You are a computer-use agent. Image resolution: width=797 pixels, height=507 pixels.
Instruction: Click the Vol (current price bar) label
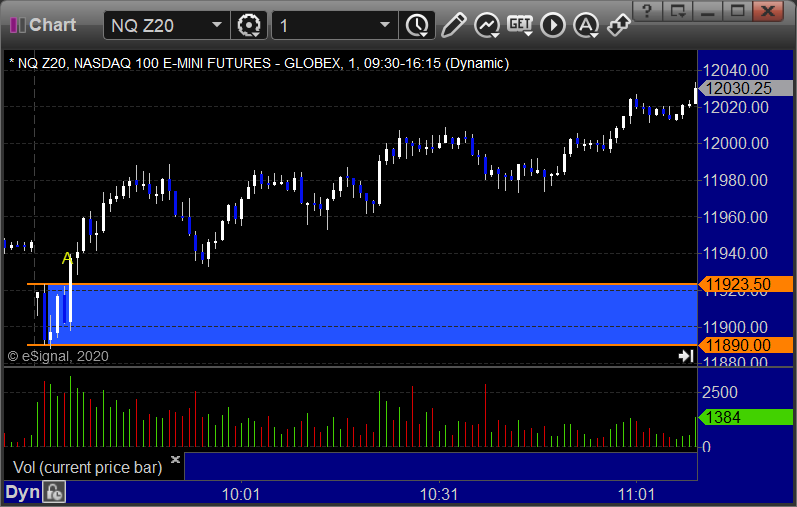[87, 467]
